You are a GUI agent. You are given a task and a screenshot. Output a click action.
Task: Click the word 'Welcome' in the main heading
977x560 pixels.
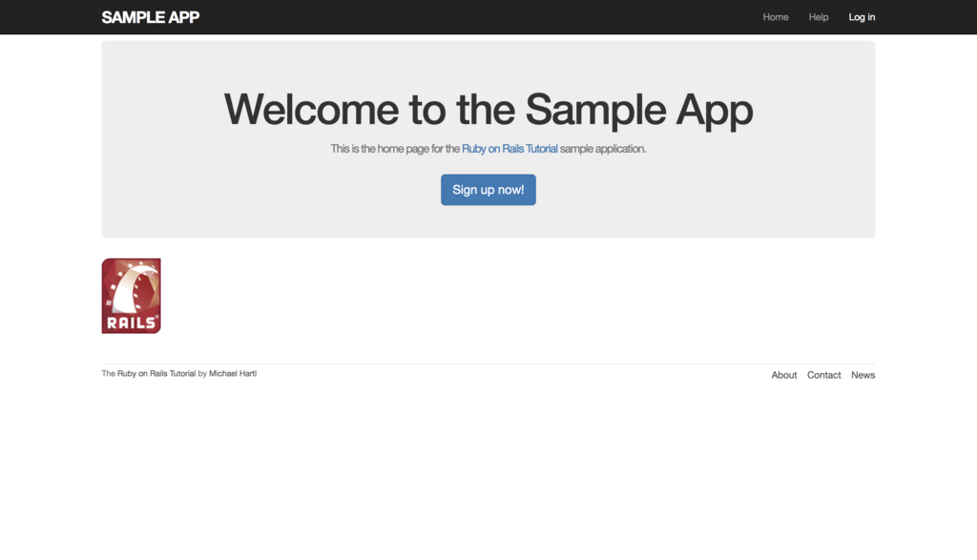[311, 110]
